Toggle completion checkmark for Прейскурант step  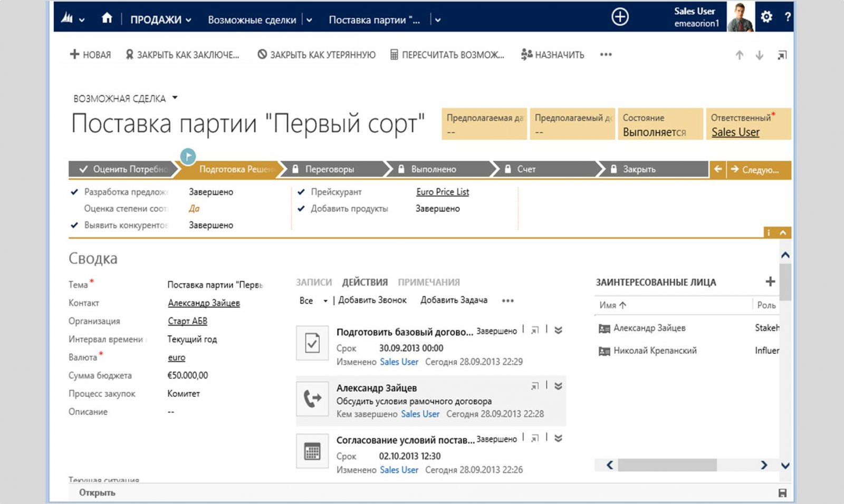point(301,192)
